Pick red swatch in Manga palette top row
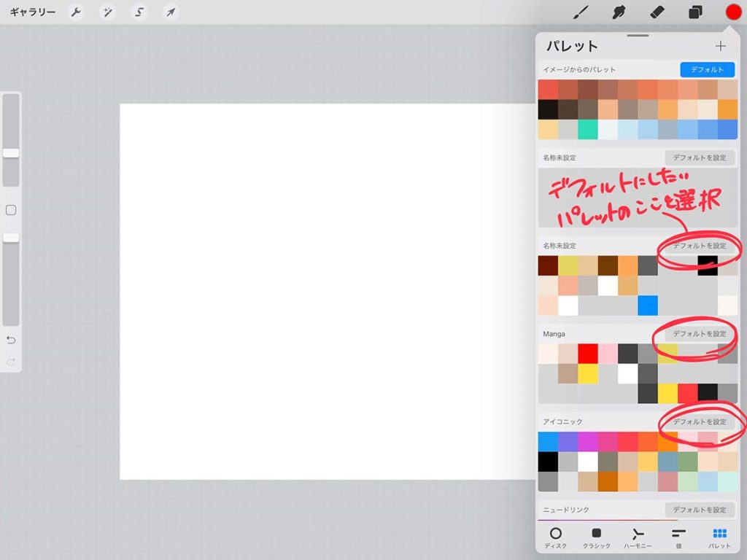The image size is (747, 560). click(588, 354)
